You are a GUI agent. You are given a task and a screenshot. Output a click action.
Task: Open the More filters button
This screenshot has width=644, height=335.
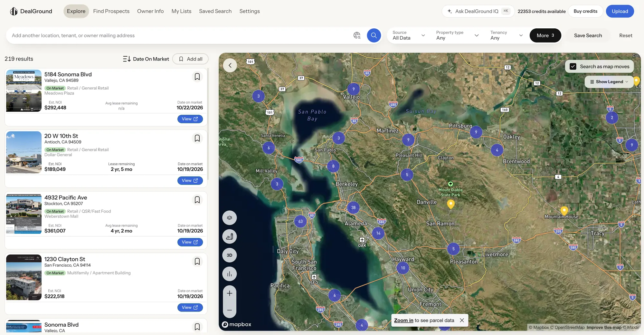click(x=545, y=35)
